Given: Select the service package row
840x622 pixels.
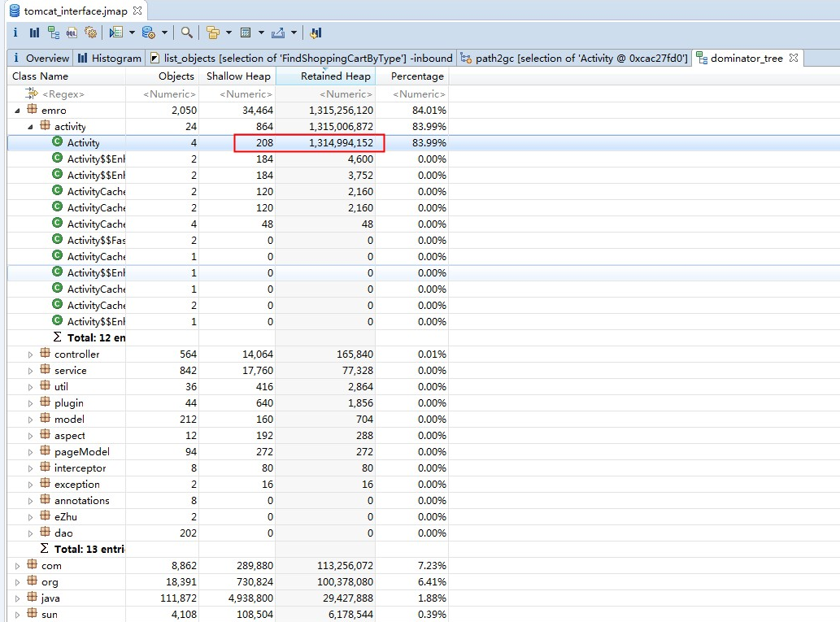Looking at the screenshot, I should point(70,371).
